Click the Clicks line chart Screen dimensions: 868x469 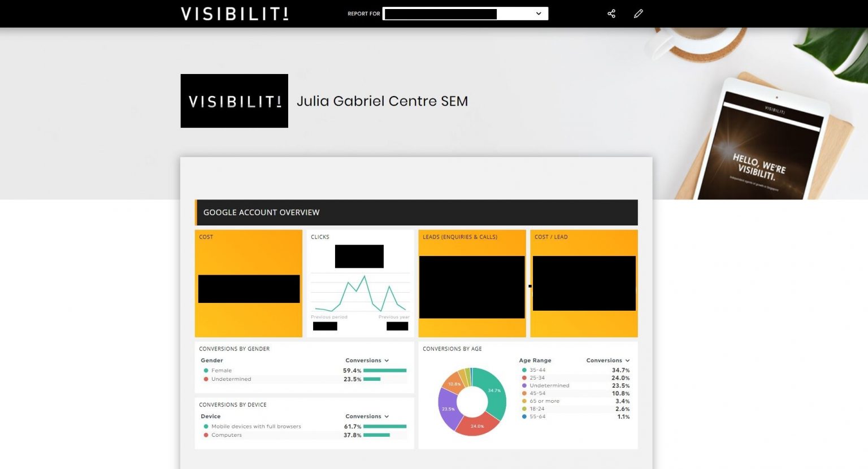click(x=361, y=292)
